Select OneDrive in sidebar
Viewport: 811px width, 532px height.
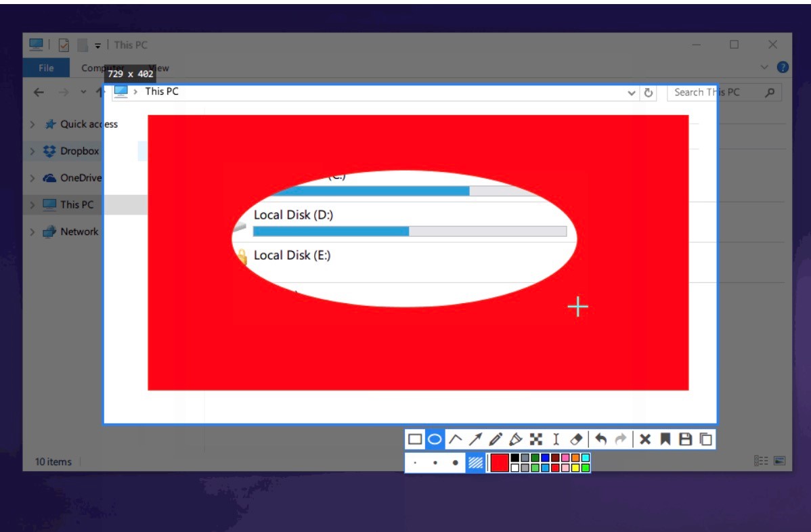click(x=72, y=178)
